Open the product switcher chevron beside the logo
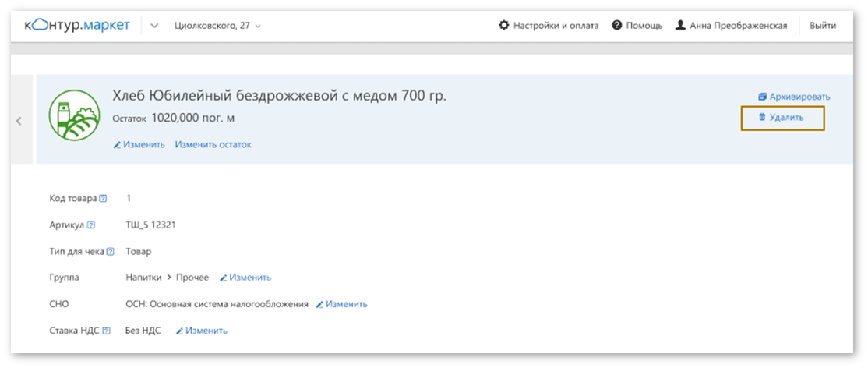 pos(154,26)
